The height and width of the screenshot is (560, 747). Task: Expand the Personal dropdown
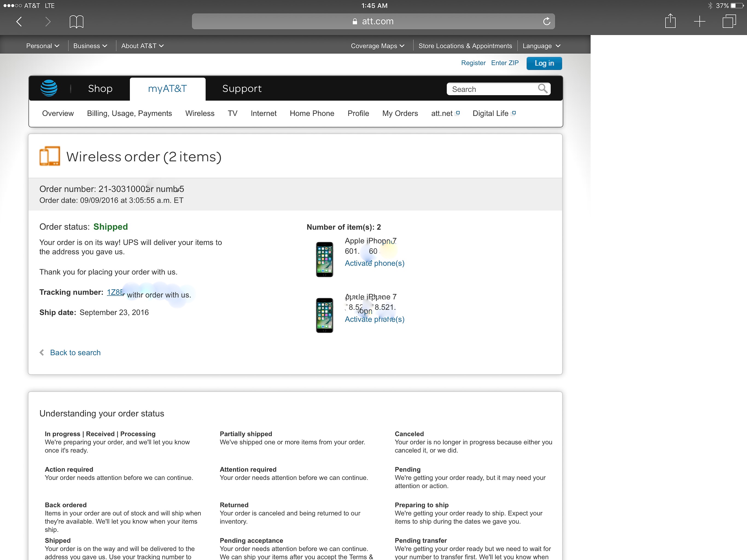(x=43, y=46)
